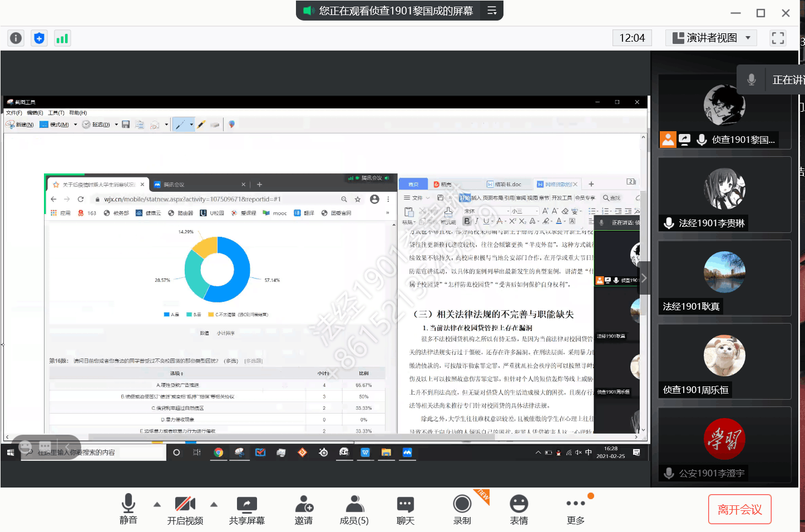Viewport: 805px width, 532px height.
Task: Turn on video with 开启视频
Action: [x=185, y=510]
